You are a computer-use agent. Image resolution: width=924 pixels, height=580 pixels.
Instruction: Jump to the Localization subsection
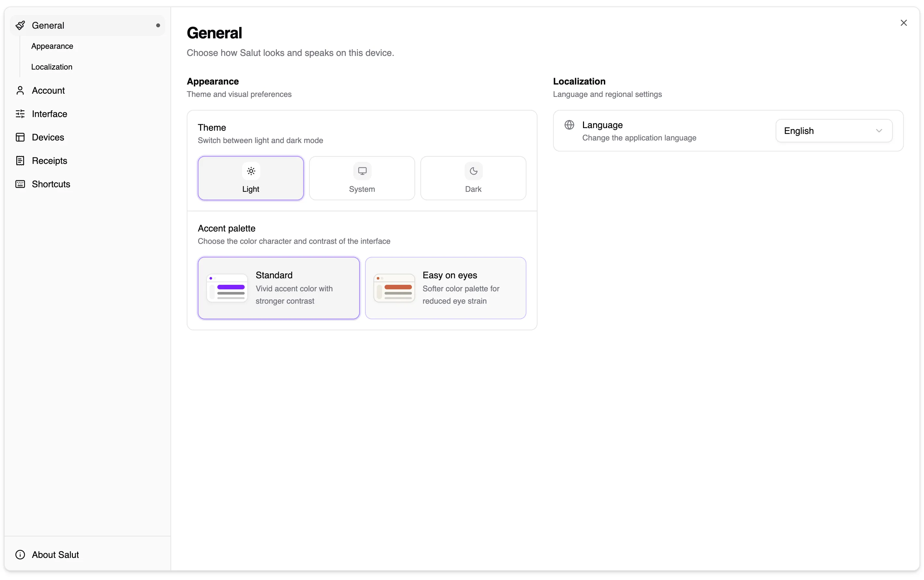[x=52, y=67]
